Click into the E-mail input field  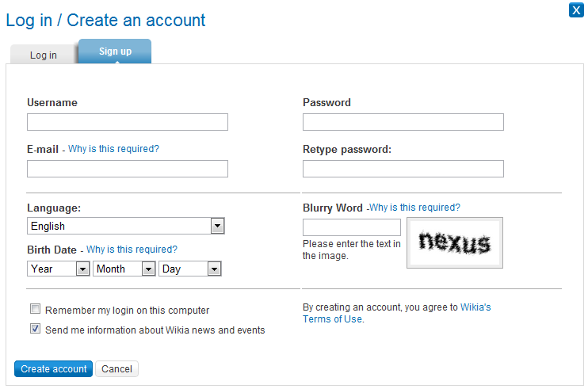[128, 169]
